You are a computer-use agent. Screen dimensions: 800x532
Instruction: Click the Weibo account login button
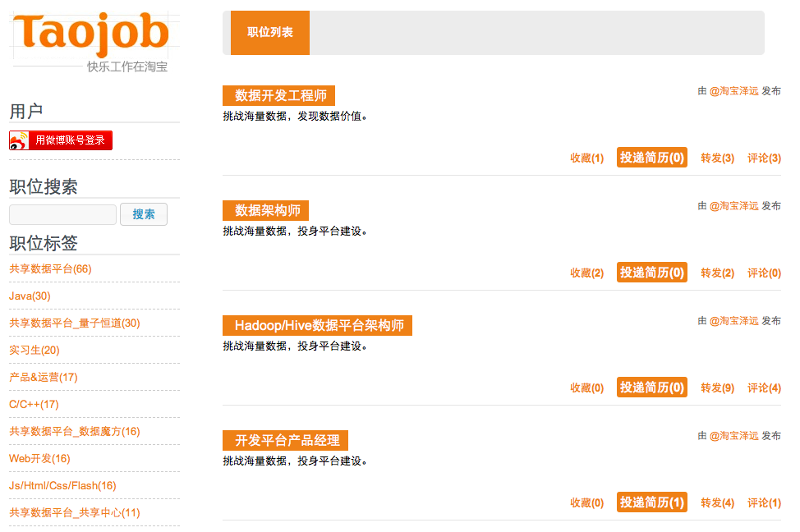click(61, 140)
